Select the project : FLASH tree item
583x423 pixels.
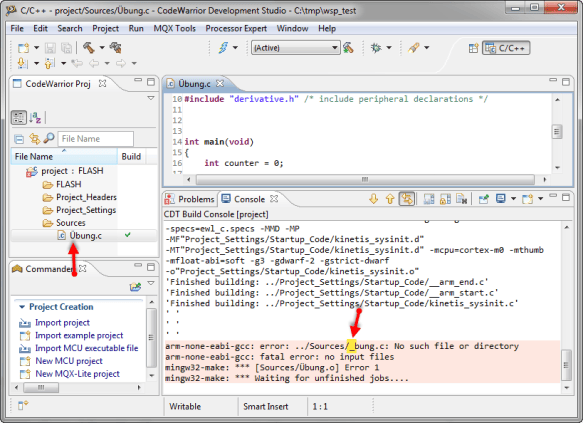click(x=65, y=171)
